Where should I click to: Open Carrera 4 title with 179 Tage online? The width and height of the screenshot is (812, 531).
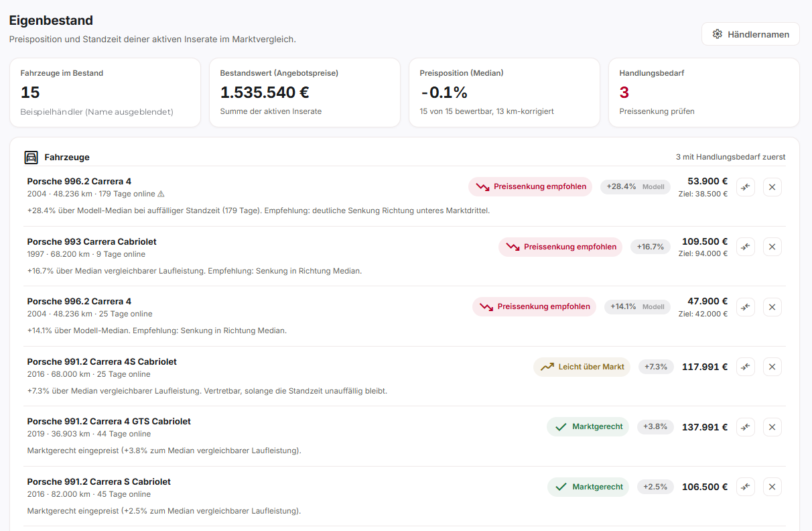click(79, 181)
